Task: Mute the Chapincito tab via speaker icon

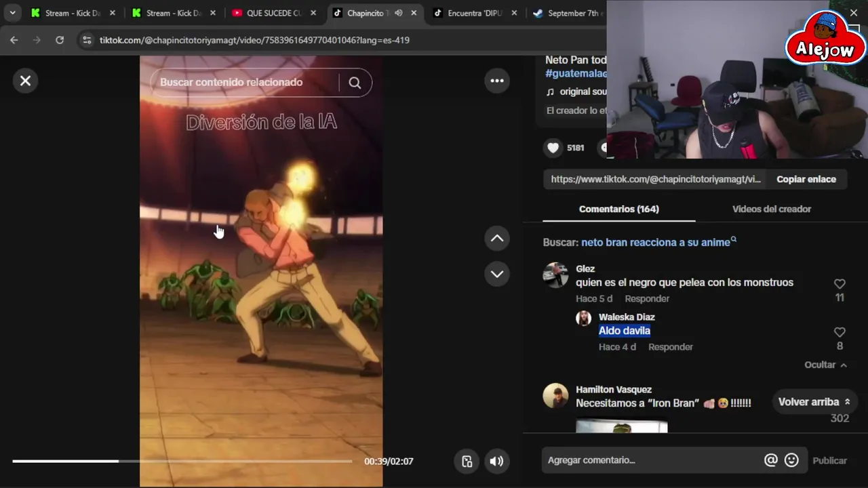Action: [x=399, y=13]
